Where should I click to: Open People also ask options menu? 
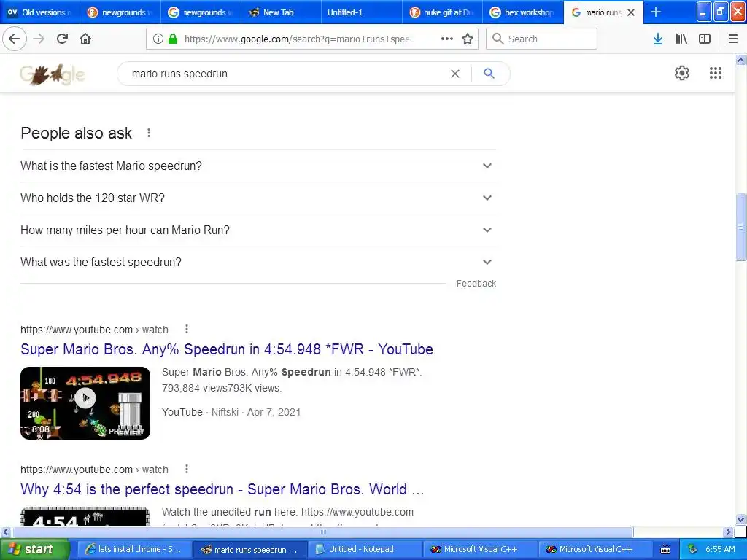pos(149,133)
